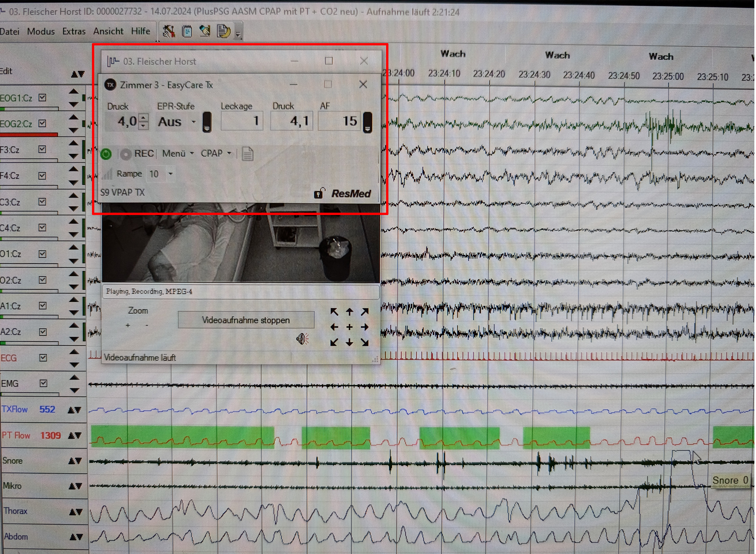
Task: Pan camera up with the up arrow
Action: 349,312
